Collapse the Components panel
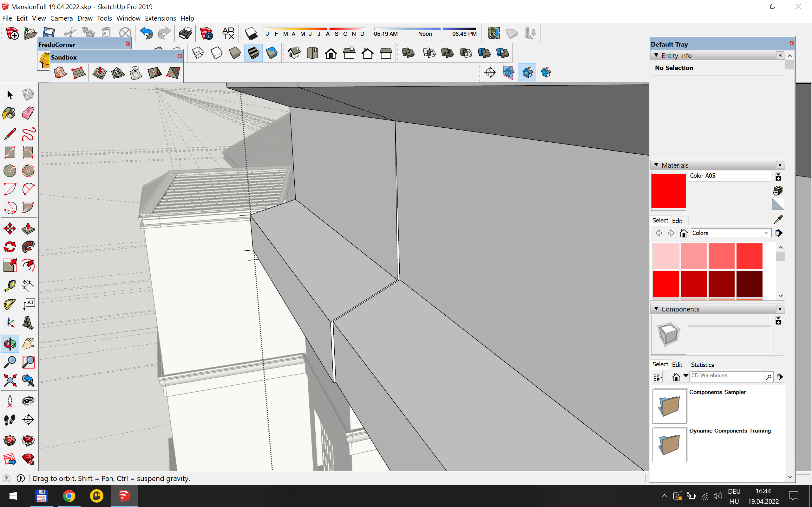Image resolution: width=812 pixels, height=507 pixels. point(656,309)
